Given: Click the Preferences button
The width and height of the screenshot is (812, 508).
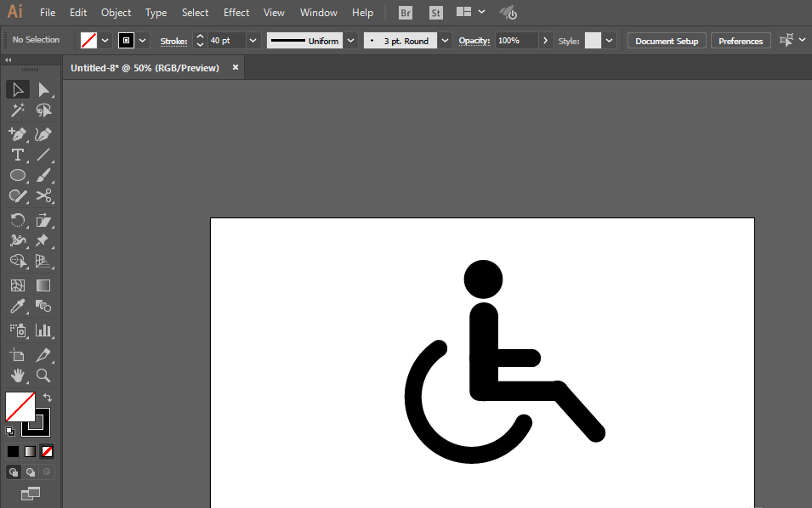Looking at the screenshot, I should [741, 41].
